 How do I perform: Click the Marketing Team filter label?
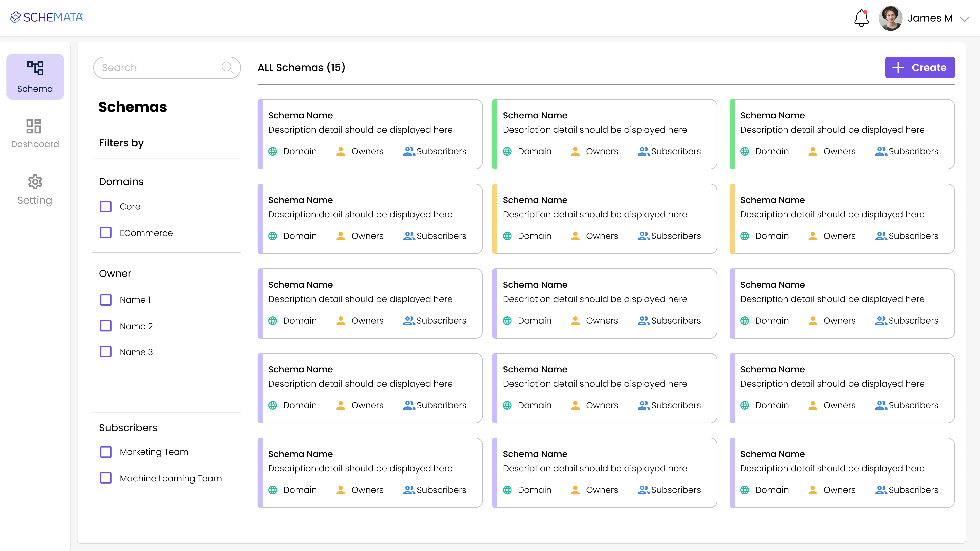[x=154, y=452]
